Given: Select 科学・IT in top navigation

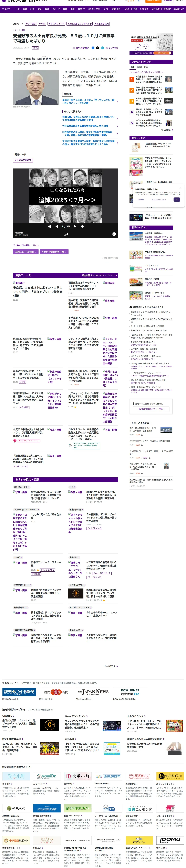Looking at the screenshot, I should [x=81, y=9].
